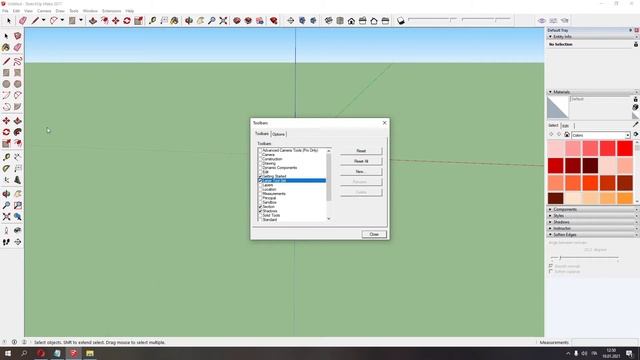Activate the Zoom magnifier in top toolbar
640x360 pixels.
click(x=211, y=20)
